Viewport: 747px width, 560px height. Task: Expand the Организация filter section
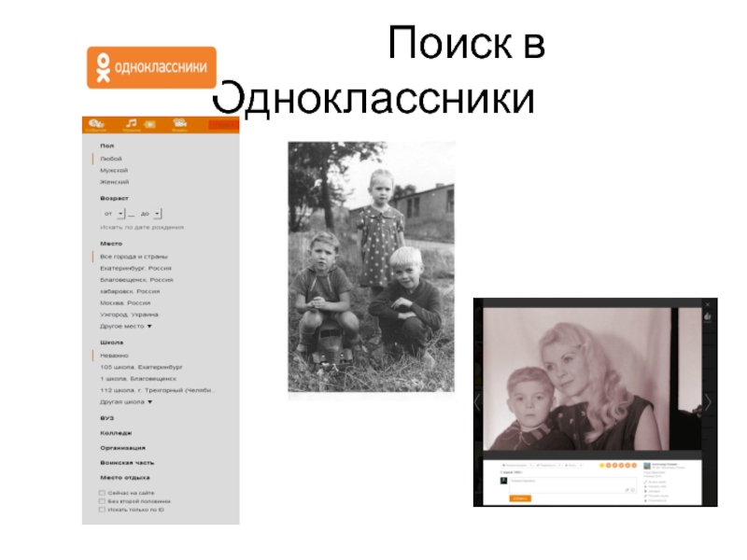[x=123, y=448]
